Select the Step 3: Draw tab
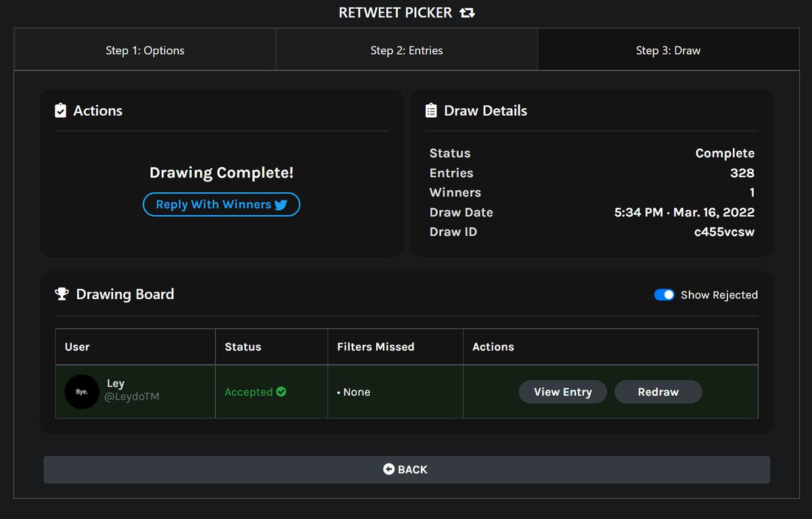The width and height of the screenshot is (812, 519). 668,50
